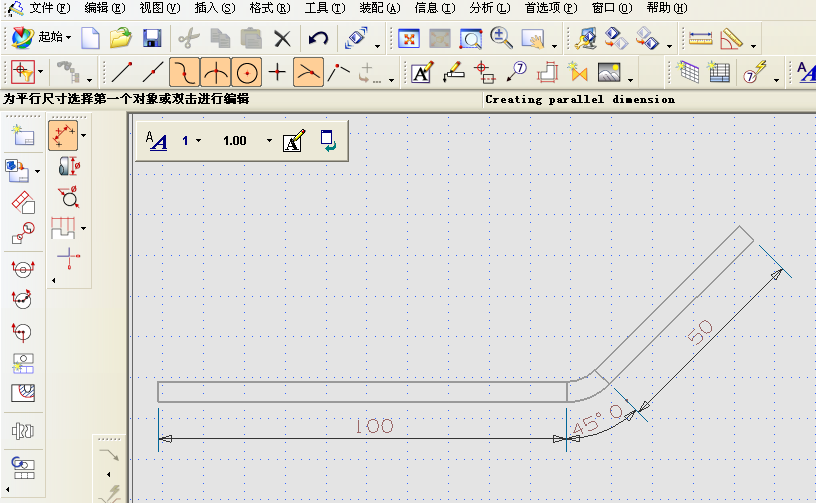Select the diameter dimension tool
Viewport: 816px width, 503px height.
(x=68, y=198)
